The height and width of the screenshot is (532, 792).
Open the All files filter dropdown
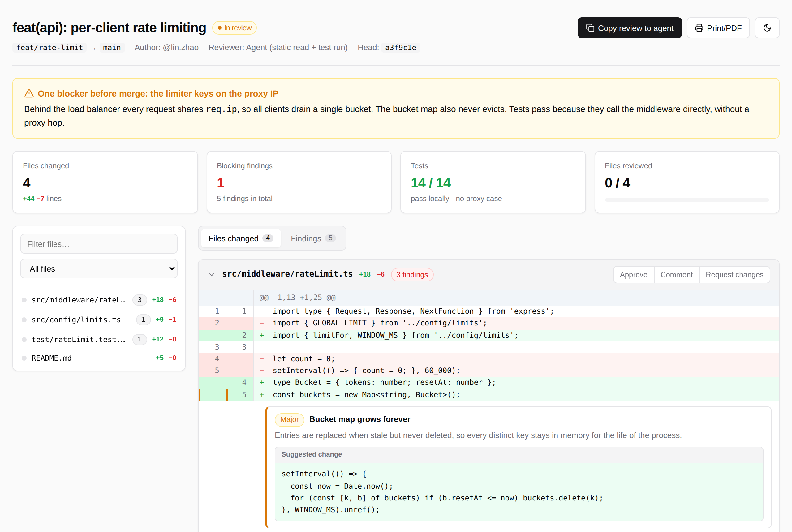click(x=99, y=268)
